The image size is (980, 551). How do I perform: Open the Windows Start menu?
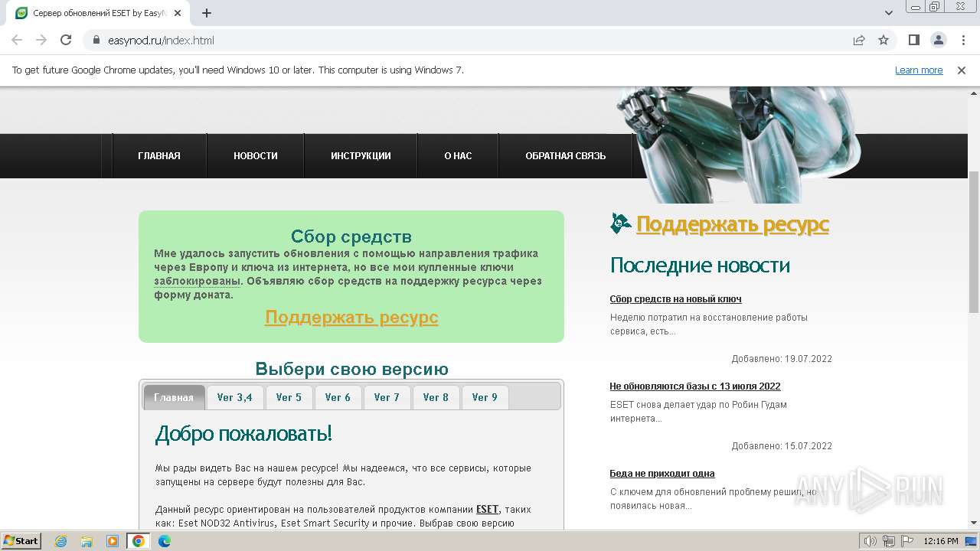(x=21, y=541)
